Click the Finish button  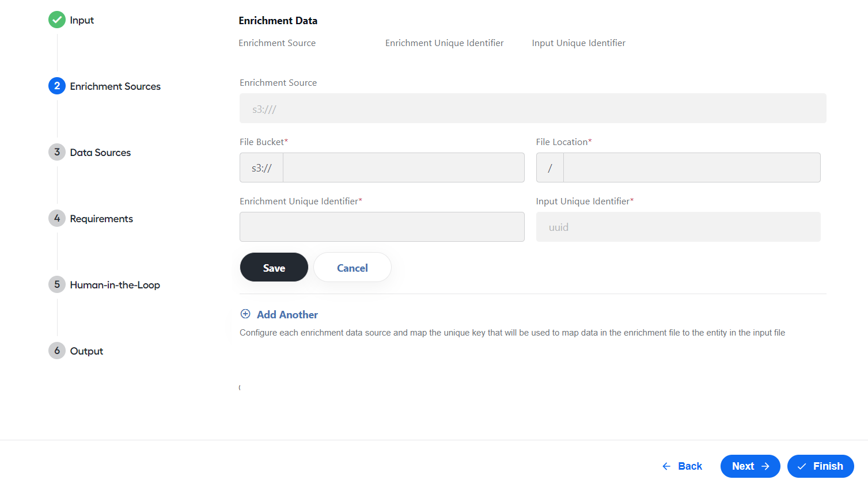(x=821, y=466)
